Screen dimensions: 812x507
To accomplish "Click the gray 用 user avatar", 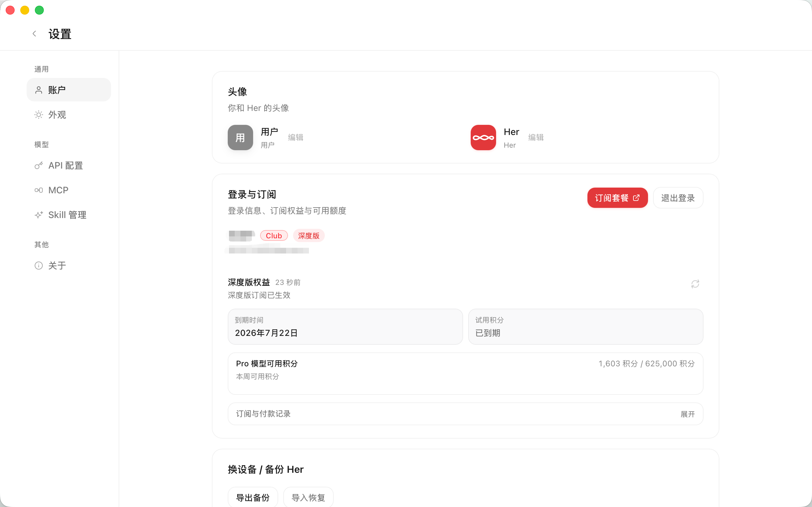I will point(240,138).
